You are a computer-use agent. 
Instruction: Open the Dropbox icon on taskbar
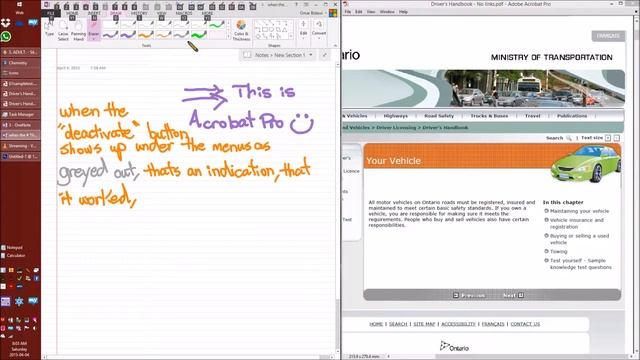6,23
